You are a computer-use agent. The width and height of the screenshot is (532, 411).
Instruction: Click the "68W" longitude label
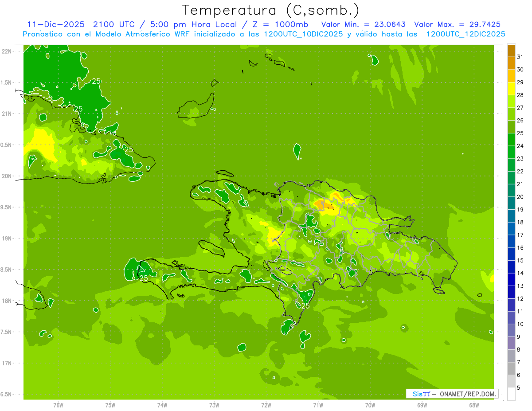click(474, 405)
